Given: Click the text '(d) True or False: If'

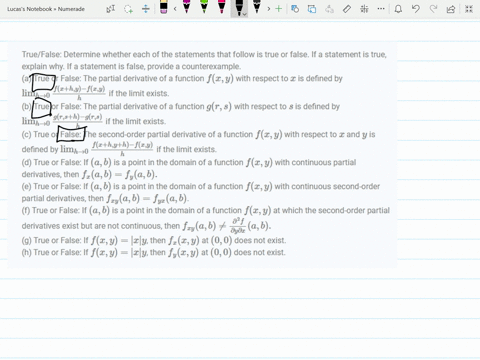Looking at the screenshot, I should coord(55,162).
